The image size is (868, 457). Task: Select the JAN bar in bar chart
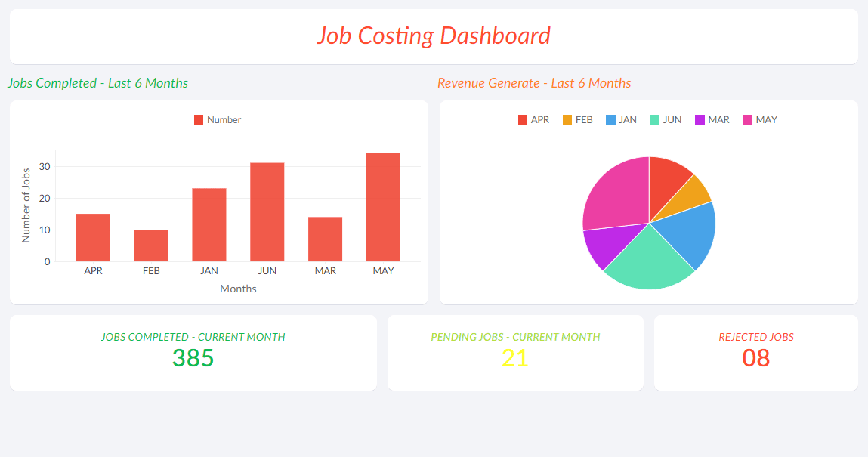pyautogui.click(x=209, y=225)
